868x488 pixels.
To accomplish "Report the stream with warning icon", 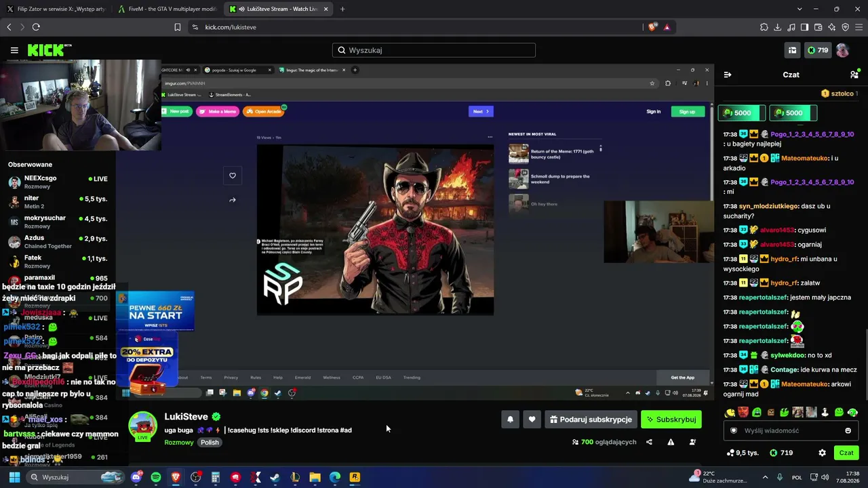I will [x=671, y=442].
